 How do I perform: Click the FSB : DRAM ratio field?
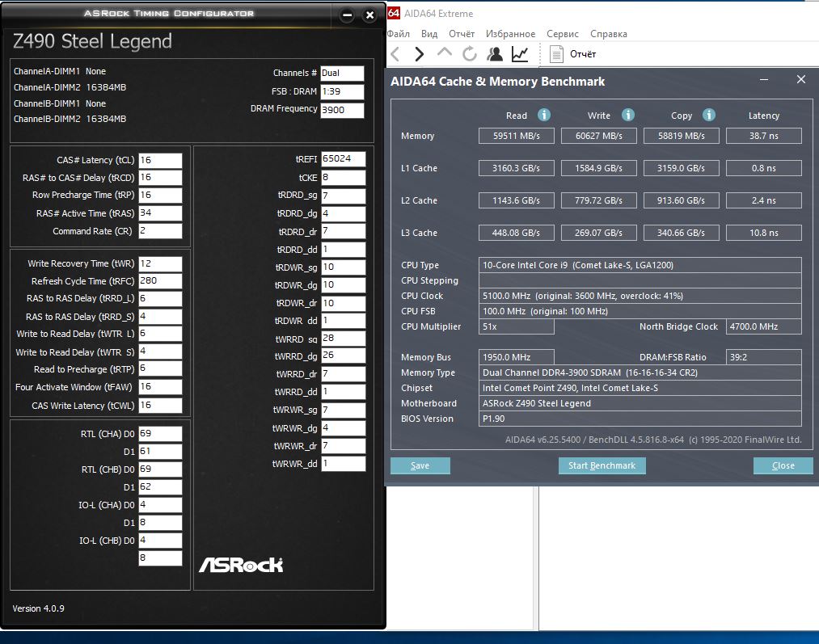pos(342,92)
